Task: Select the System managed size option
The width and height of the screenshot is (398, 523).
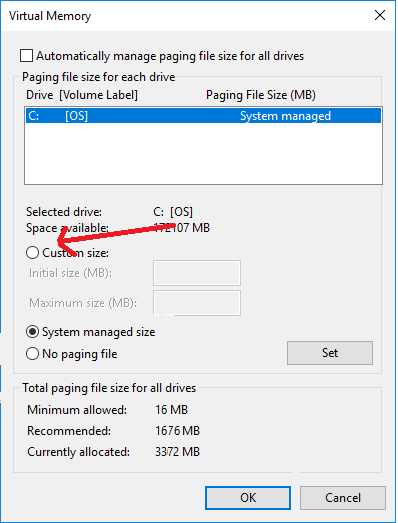Action: [x=32, y=332]
